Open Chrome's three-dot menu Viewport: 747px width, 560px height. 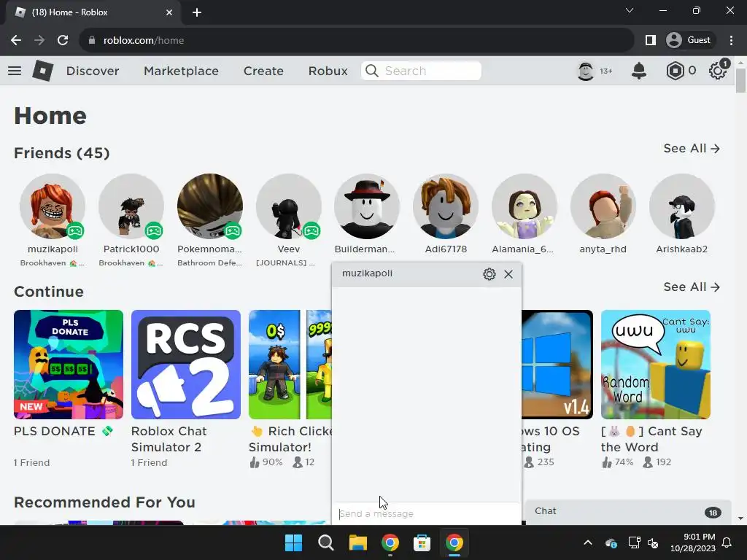731,41
